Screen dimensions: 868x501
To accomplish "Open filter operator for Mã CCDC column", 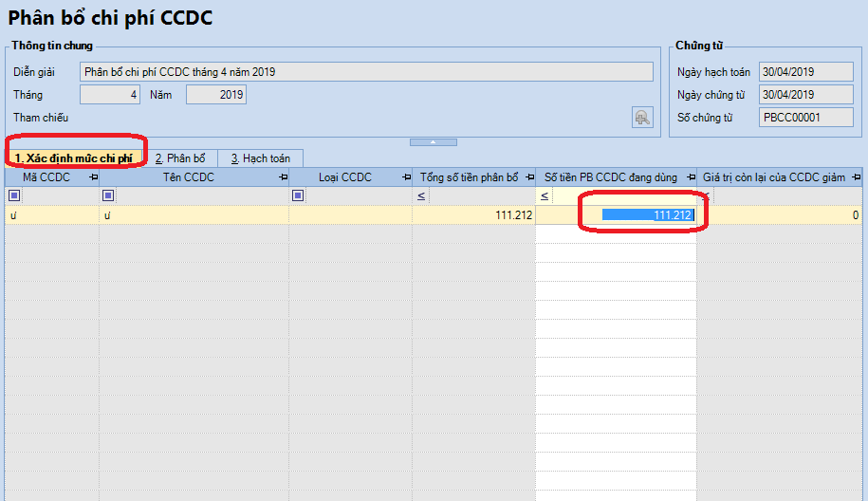I will (13, 196).
